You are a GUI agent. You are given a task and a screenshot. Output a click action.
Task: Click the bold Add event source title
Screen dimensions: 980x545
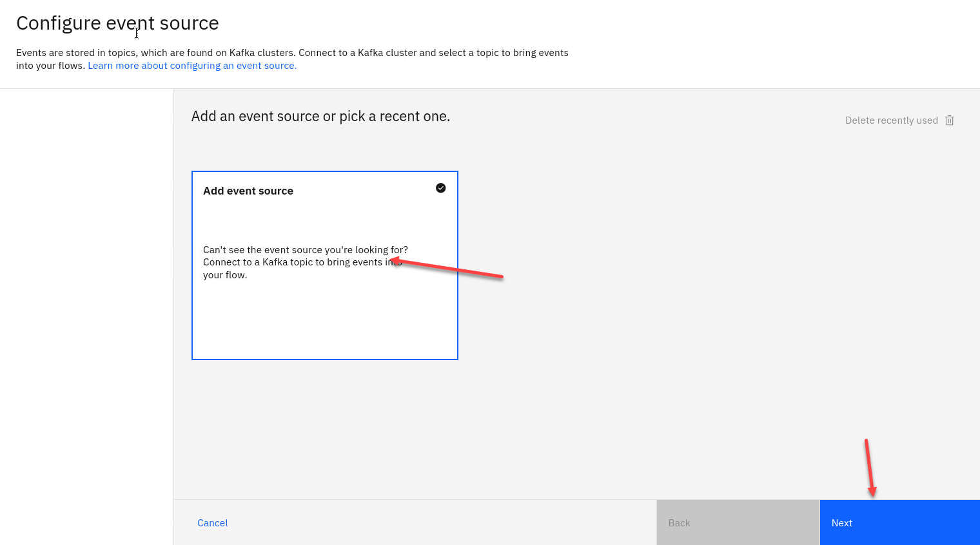248,191
